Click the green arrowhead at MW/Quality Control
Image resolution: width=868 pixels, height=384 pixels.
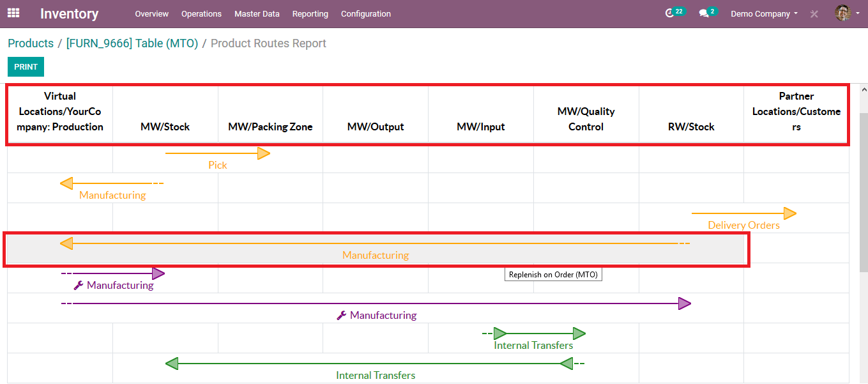pos(579,334)
